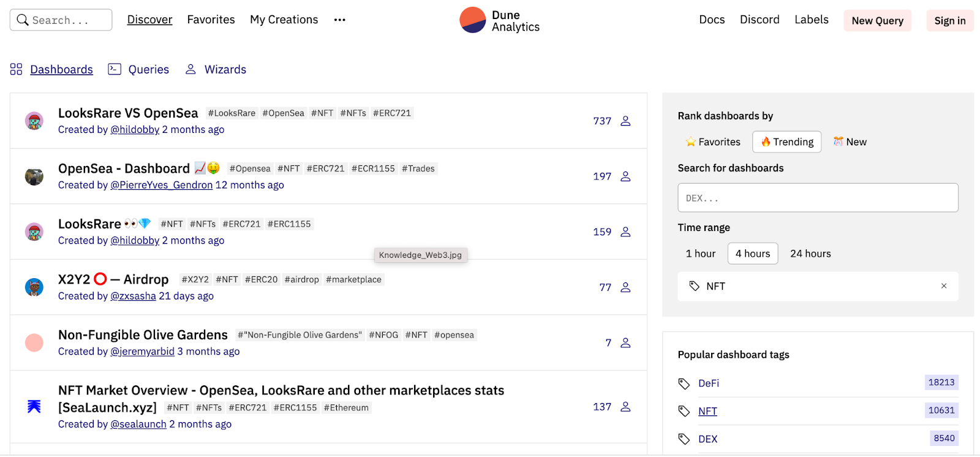Set time range to 4 hours
Viewport: 980px width, 457px height.
point(753,254)
